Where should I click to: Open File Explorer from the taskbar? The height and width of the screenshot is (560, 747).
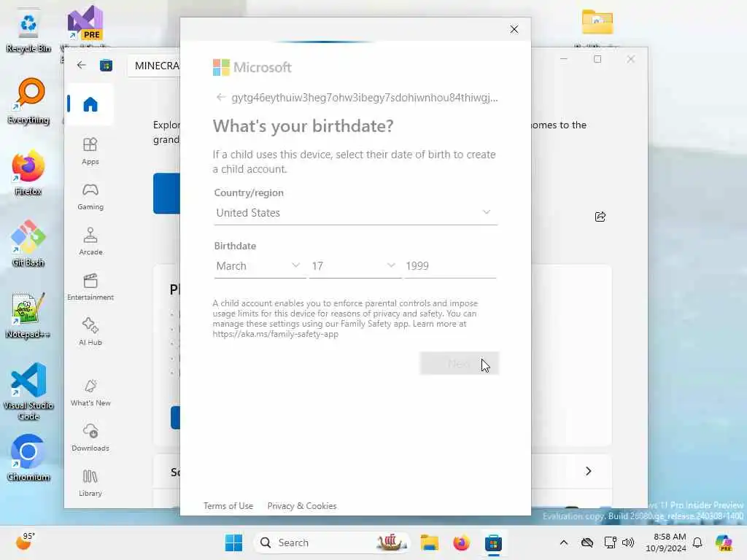coord(429,542)
